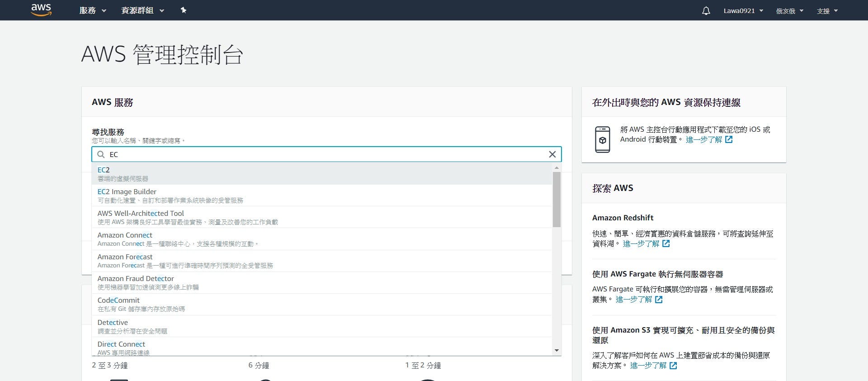The height and width of the screenshot is (381, 868).
Task: Click the 使用 AWS Fargate 執行無伺服器容器 heading
Action: point(657,274)
